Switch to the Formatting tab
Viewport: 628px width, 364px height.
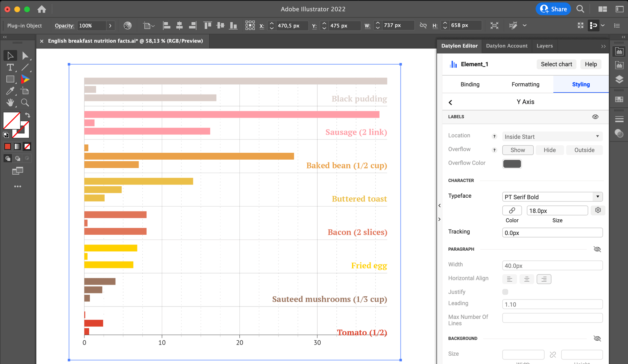tap(525, 84)
